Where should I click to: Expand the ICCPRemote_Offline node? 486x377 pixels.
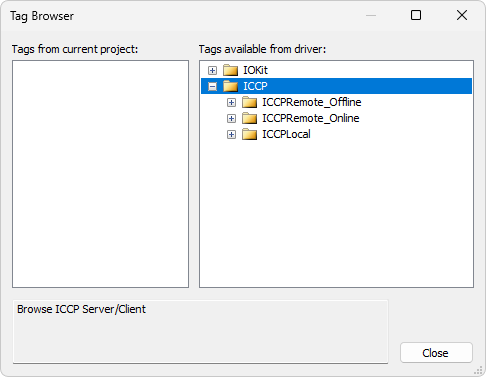tap(231, 102)
